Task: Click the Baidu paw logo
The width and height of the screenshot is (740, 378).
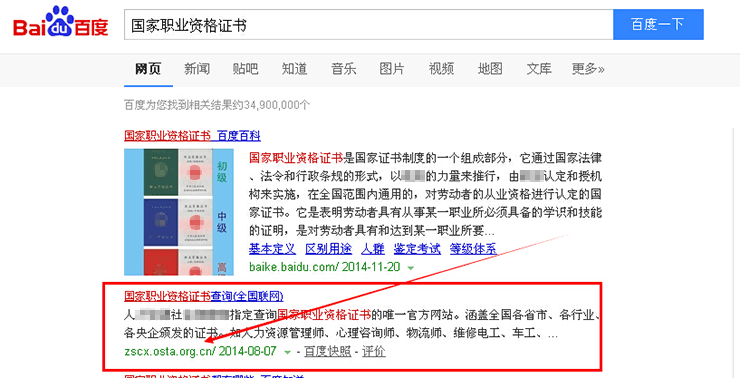Action: pyautogui.click(x=60, y=22)
